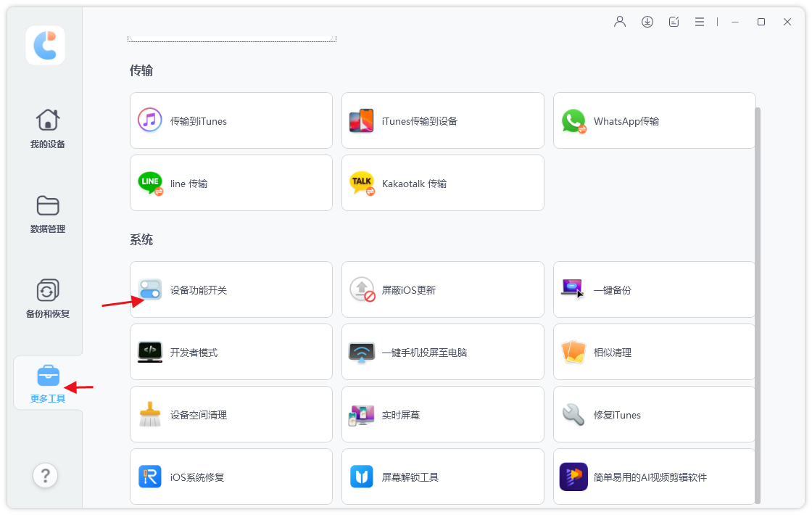Image resolution: width=812 pixels, height=515 pixels.
Task: Open the 一键备份 label
Action: [612, 290]
